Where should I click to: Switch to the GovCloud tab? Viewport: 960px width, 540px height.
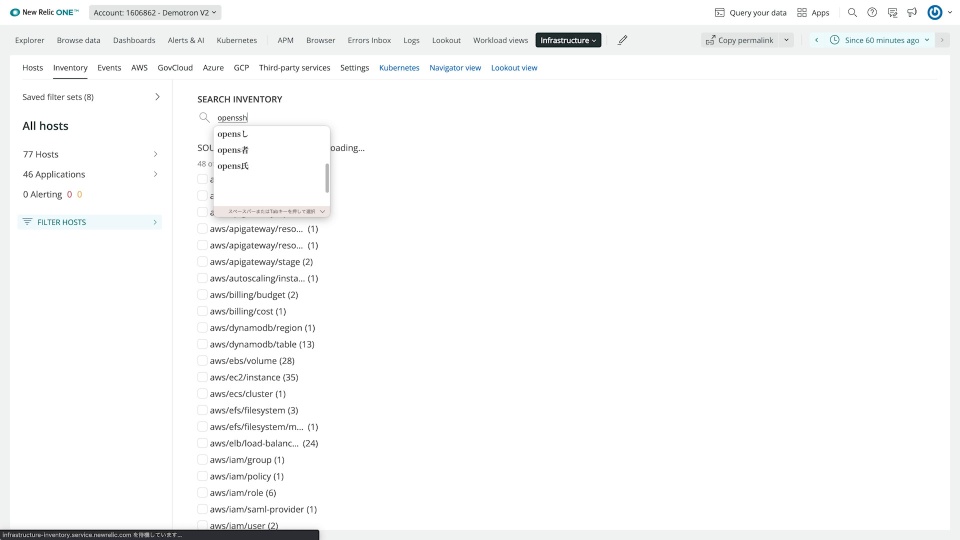point(175,67)
